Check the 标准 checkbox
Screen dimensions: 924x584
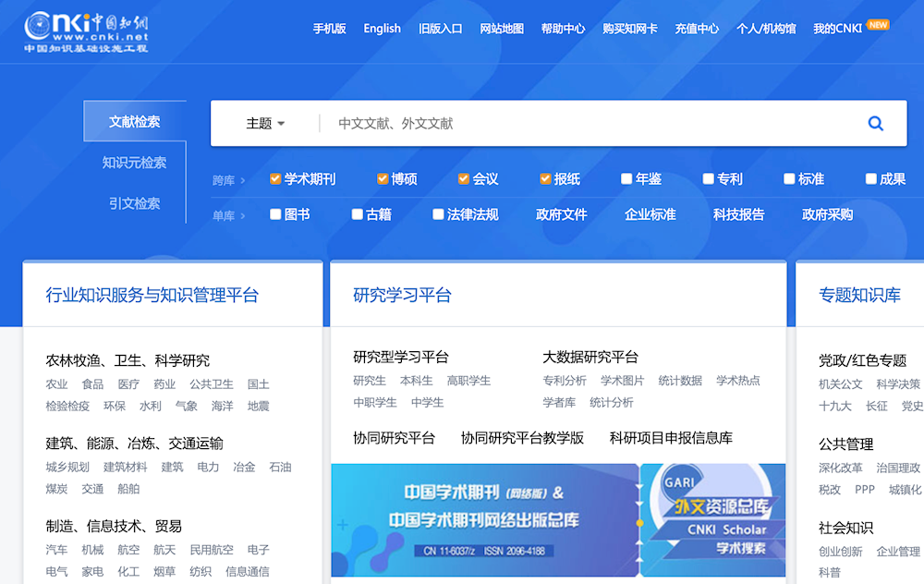click(789, 178)
